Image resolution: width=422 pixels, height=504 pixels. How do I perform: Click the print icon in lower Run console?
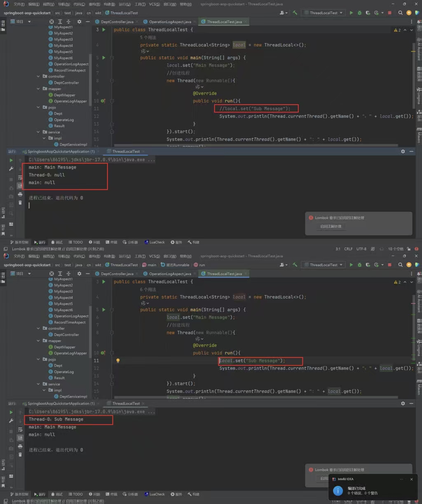pos(20,446)
